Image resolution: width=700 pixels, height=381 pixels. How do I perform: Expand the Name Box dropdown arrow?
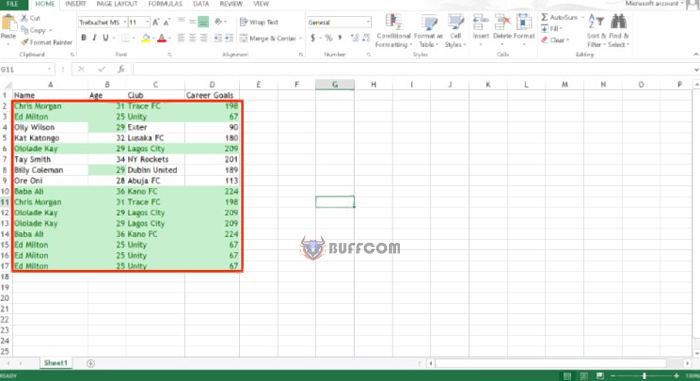[49, 69]
